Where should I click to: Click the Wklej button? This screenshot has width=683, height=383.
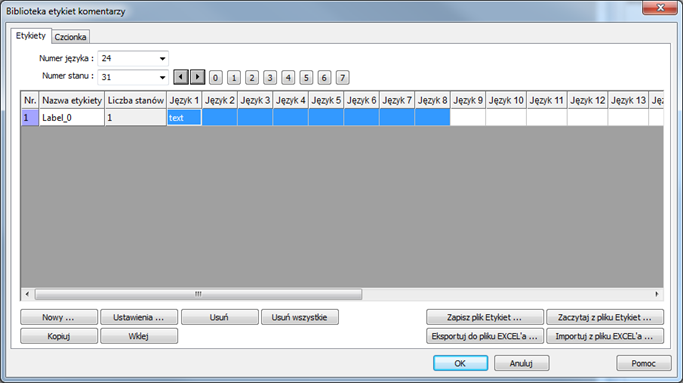tap(139, 336)
